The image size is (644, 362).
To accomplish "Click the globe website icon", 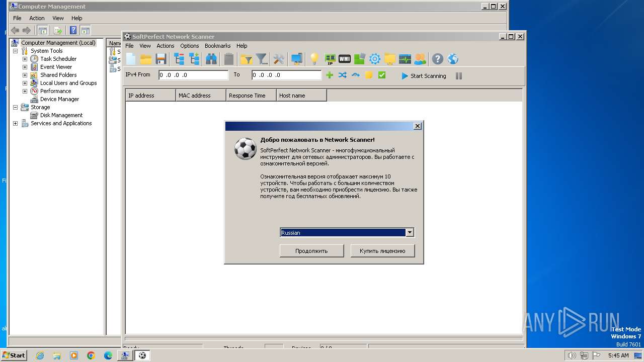I will coord(453,59).
